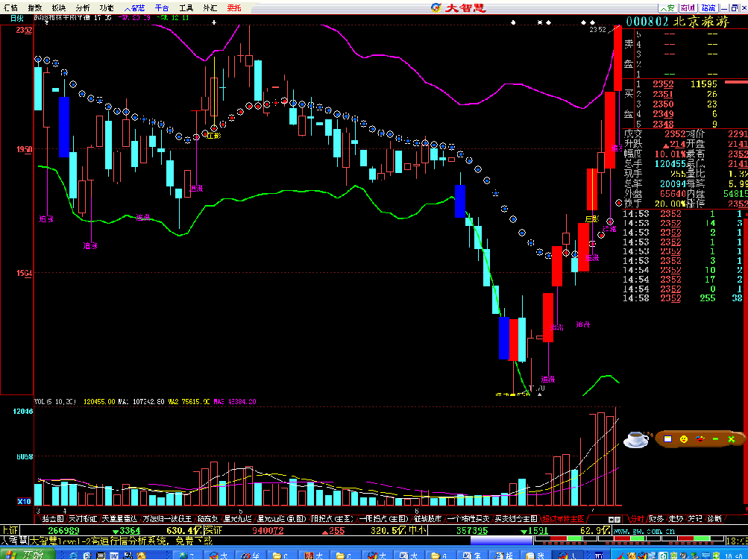
Task: Switch to the 走势 tab in side panel
Action: 676,518
